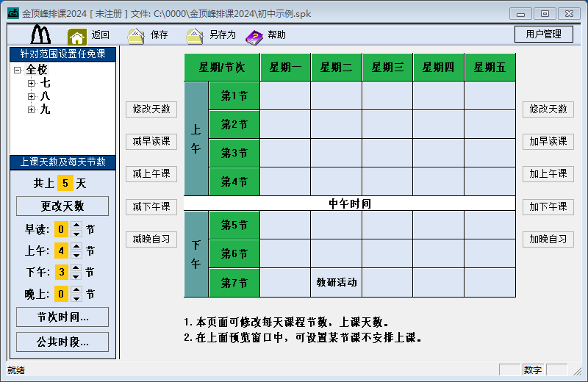The height and width of the screenshot is (382, 588).
Task: Click the 中午时间 bar
Action: (x=350, y=203)
